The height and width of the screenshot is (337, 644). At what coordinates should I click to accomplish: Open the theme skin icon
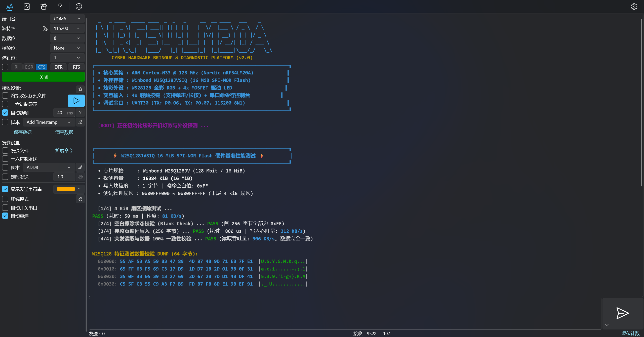(x=44, y=7)
